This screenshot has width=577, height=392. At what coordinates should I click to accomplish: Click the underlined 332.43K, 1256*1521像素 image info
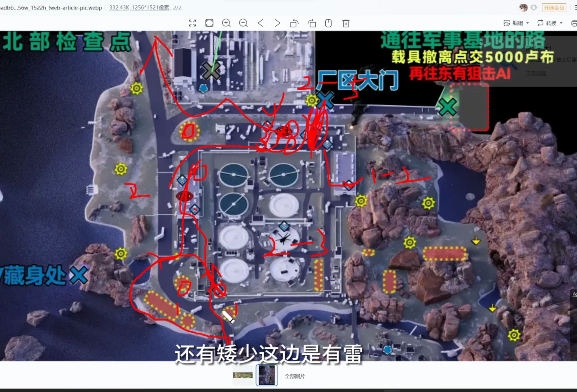tap(139, 8)
